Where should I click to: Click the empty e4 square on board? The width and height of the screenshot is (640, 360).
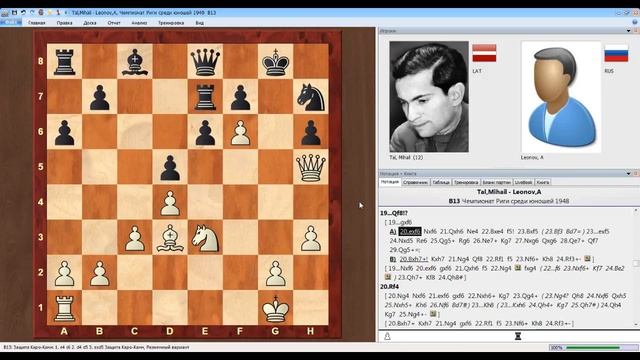[x=205, y=202]
